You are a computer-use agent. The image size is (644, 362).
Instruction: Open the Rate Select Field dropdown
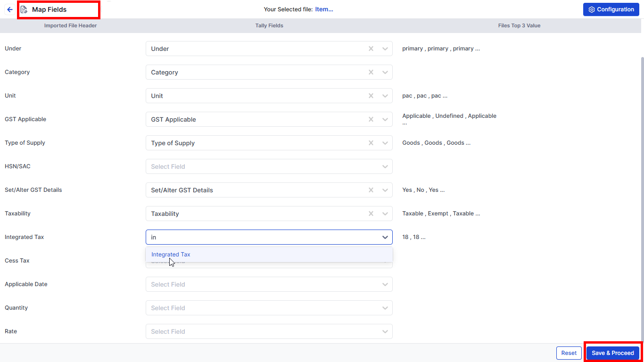pos(269,331)
